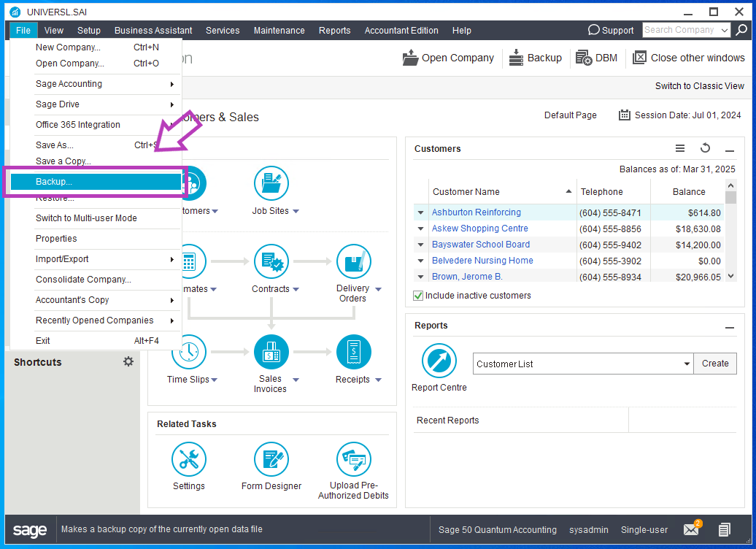
Task: Open the Receipts icon
Action: [354, 352]
